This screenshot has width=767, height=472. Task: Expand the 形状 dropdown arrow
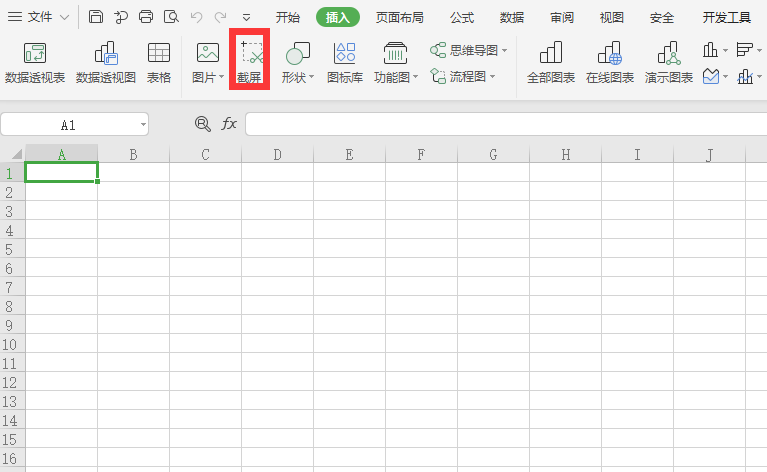(311, 77)
